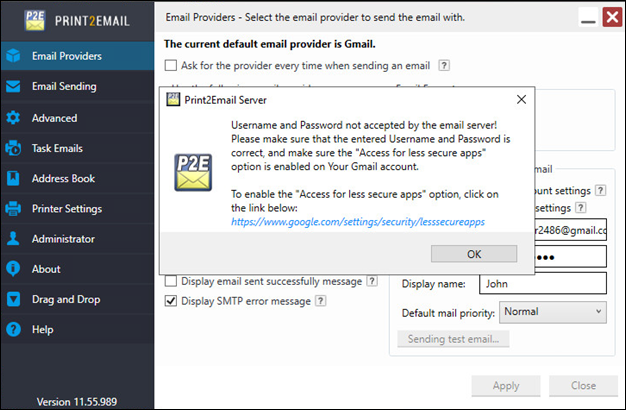Select the Email Sending envelope icon

point(13,86)
